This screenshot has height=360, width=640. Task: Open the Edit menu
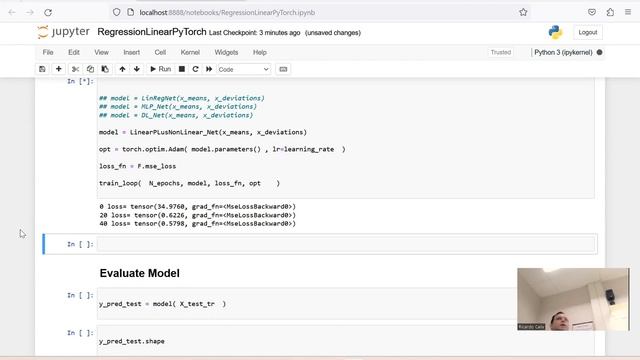click(x=74, y=52)
